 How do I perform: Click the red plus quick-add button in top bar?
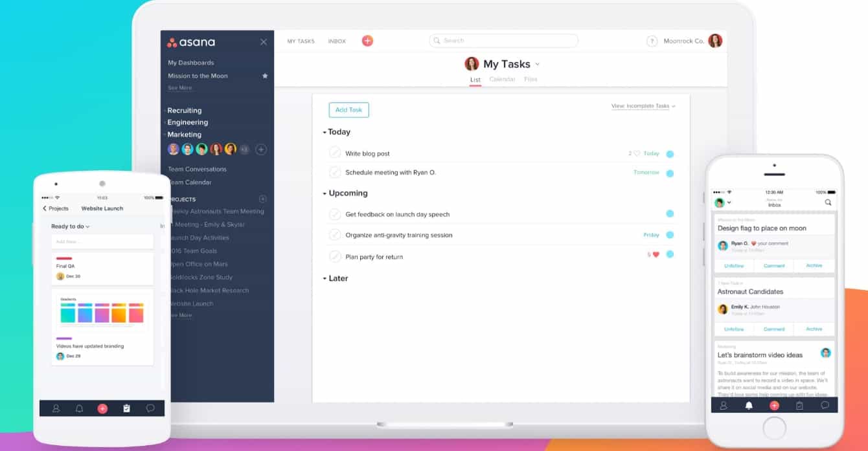pyautogui.click(x=367, y=41)
